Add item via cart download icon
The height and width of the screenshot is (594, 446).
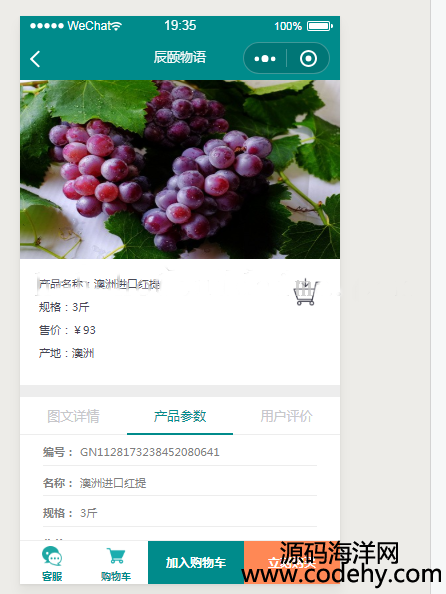[305, 292]
